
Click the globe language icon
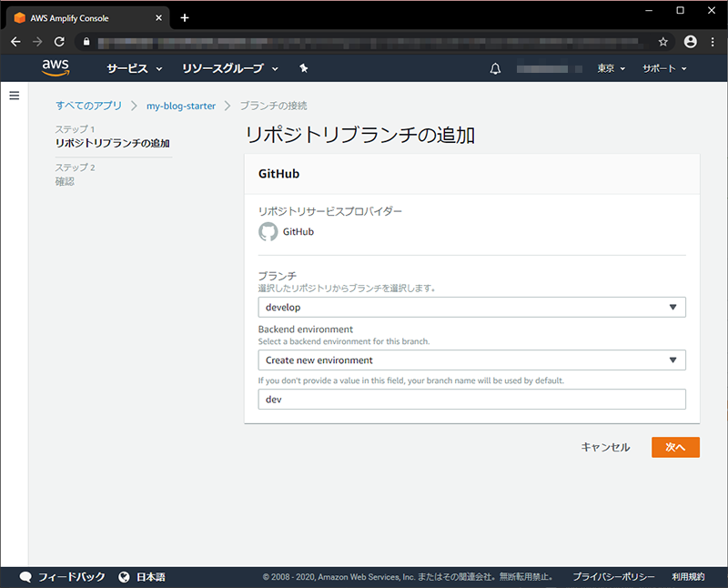pyautogui.click(x=124, y=577)
